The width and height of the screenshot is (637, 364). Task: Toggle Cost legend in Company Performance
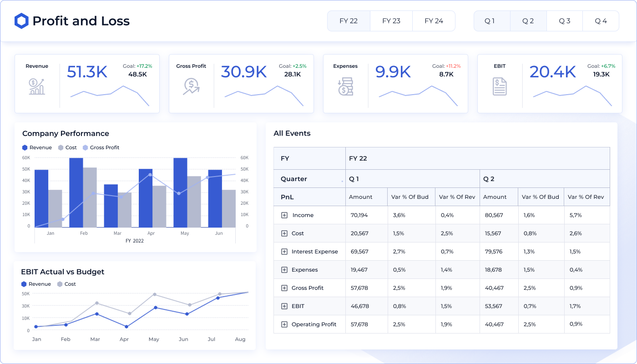tap(67, 147)
